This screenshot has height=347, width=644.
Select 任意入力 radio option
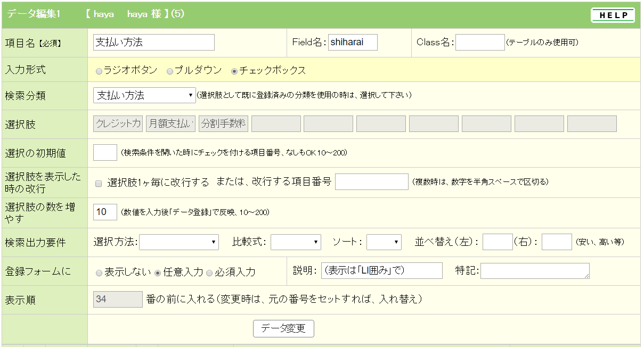click(x=158, y=272)
